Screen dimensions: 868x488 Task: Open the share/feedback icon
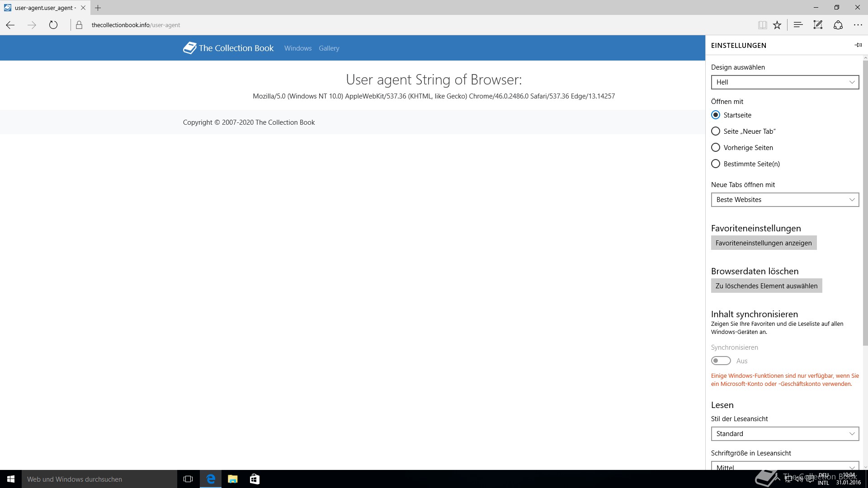click(x=838, y=25)
